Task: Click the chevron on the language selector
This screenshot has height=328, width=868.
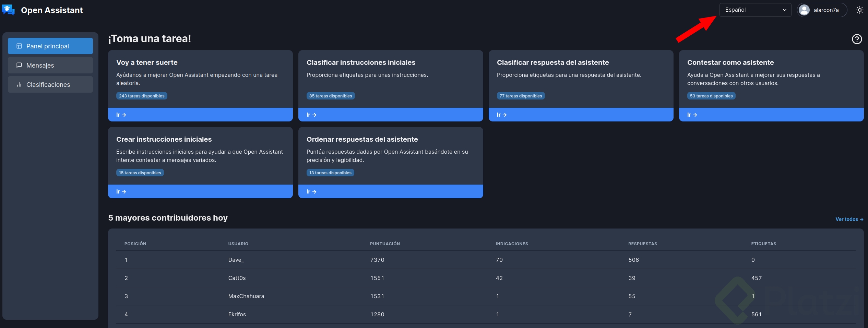Action: (784, 10)
